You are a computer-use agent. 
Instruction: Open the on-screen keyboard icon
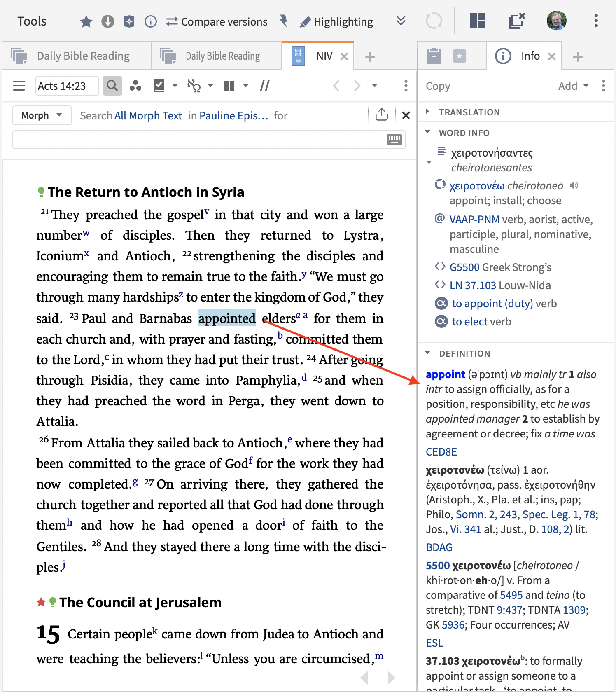coord(394,140)
